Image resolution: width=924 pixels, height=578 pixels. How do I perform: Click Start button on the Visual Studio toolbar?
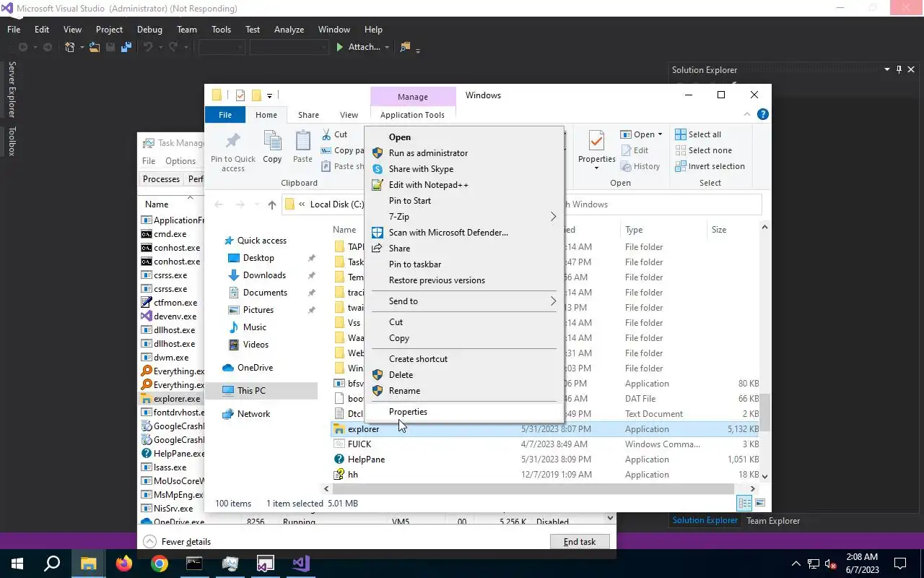click(340, 47)
